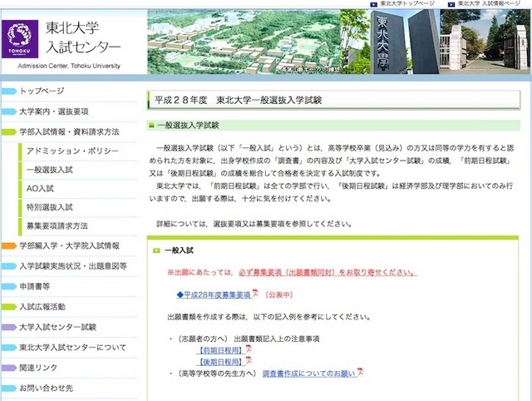The image size is (532, 401).
Task: Open 大学入試センター試験 in the sidebar
Action: [57, 327]
